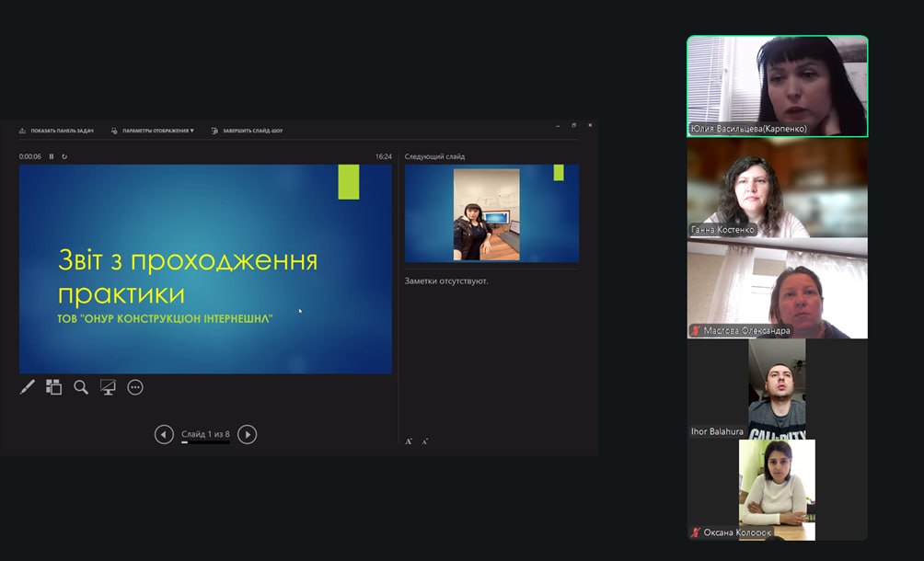
Task: Select Ihor Balahura participant video
Action: click(x=777, y=388)
